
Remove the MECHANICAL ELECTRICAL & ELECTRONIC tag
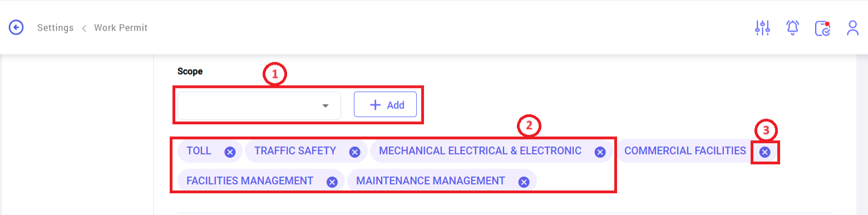click(x=599, y=152)
